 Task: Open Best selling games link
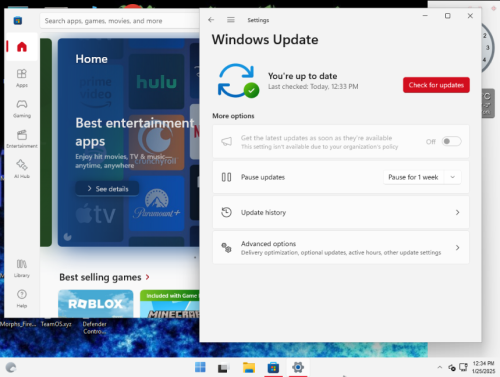pos(104,277)
